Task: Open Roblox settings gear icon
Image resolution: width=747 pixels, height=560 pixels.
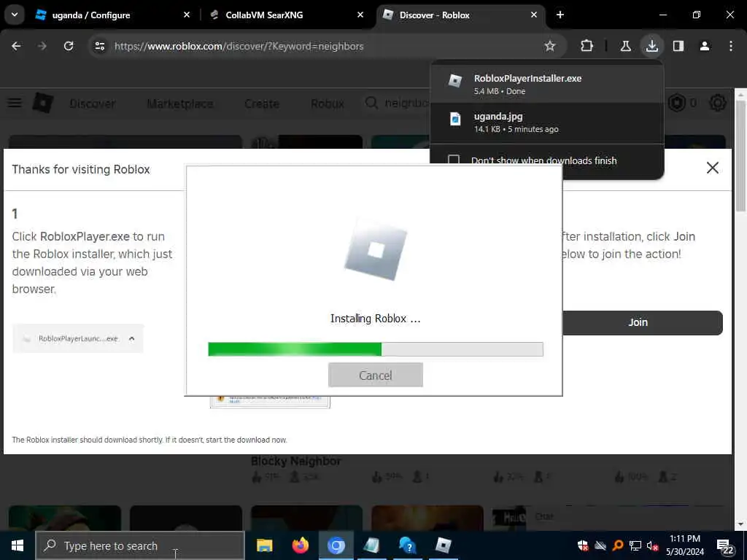Action: click(x=718, y=103)
